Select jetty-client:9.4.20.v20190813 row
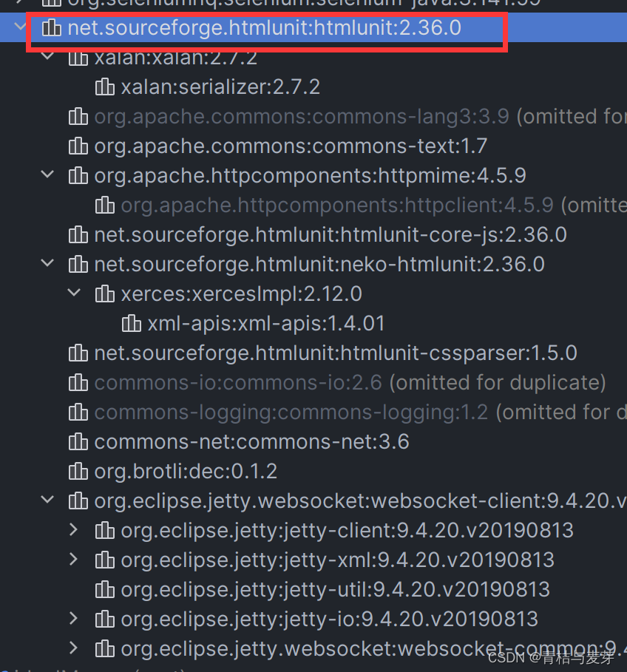 click(313, 531)
